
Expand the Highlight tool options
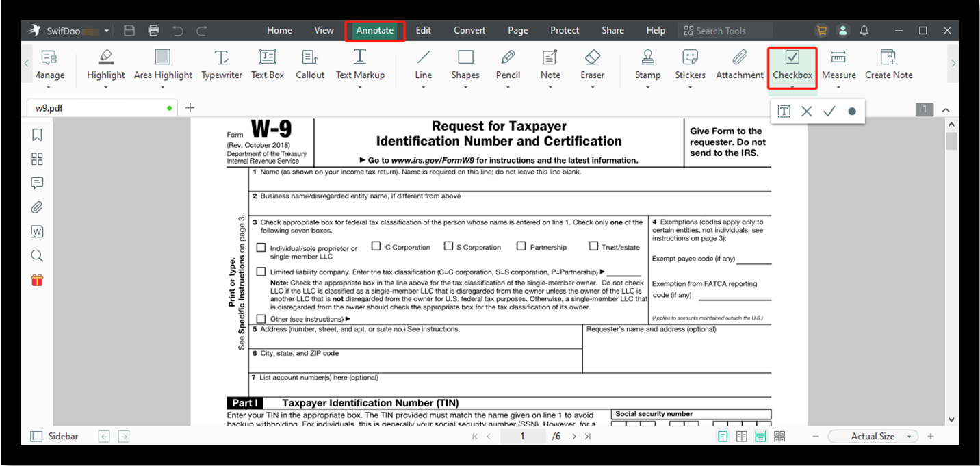(106, 87)
